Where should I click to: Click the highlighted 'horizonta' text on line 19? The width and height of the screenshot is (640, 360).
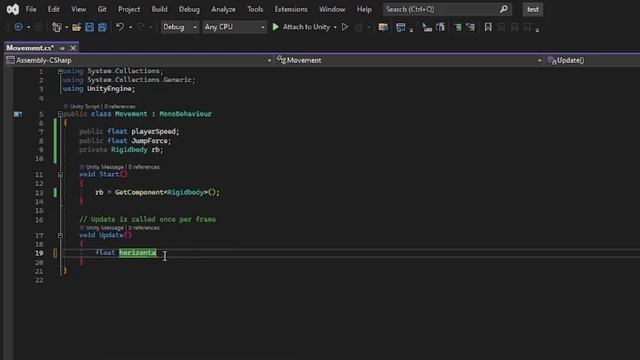(x=138, y=253)
